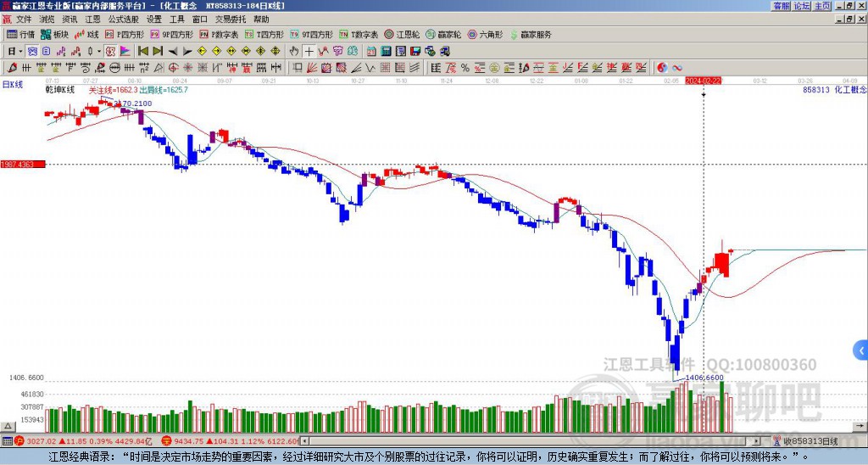Screen dimensions: 868x465
Task: Expand the 日 period dropdown arrow
Action: pos(20,51)
